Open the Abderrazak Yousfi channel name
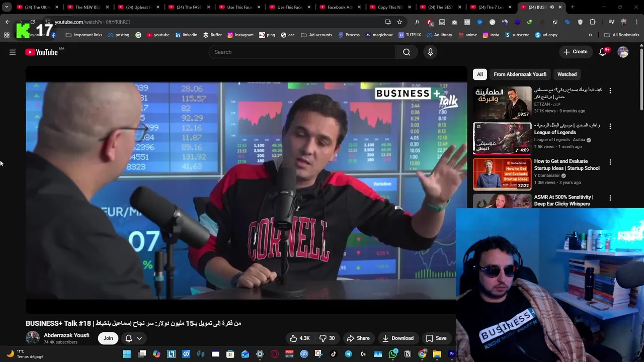The width and height of the screenshot is (644, 362). coord(66,335)
